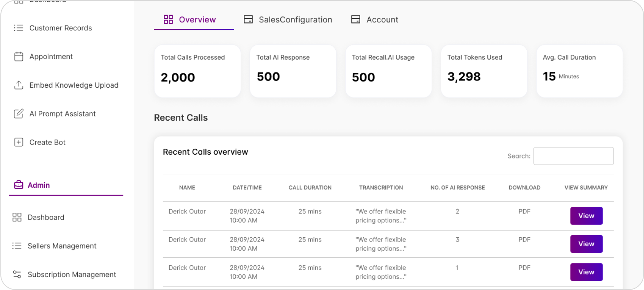Select the Overview tab

point(190,20)
